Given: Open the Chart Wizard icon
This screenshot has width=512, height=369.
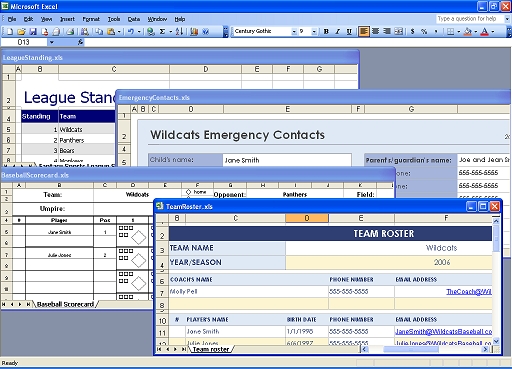Looking at the screenshot, I should click(x=194, y=31).
